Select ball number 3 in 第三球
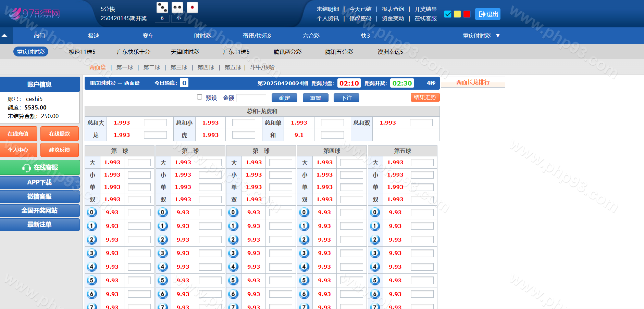The width and height of the screenshot is (644, 309). pyautogui.click(x=233, y=253)
